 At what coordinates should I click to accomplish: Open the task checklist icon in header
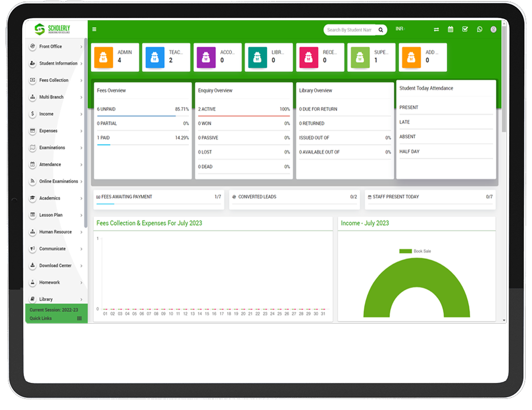(x=465, y=29)
